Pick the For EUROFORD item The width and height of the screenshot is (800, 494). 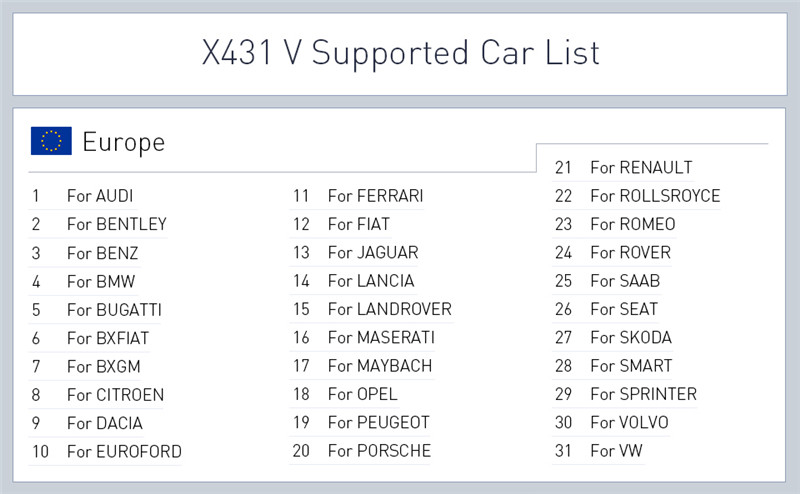point(124,452)
